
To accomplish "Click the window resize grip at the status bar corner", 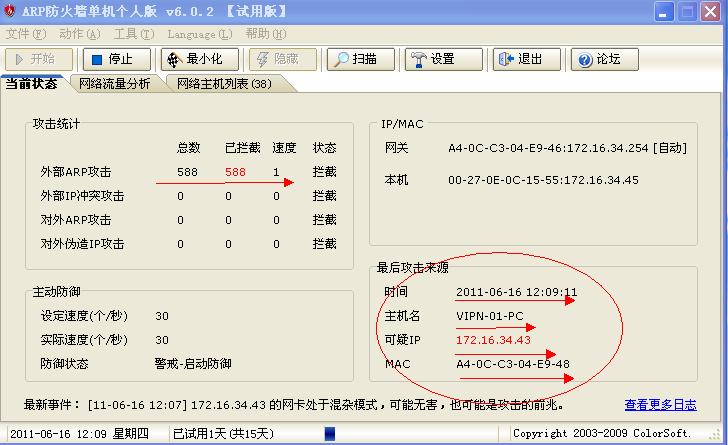I will pos(715,435).
